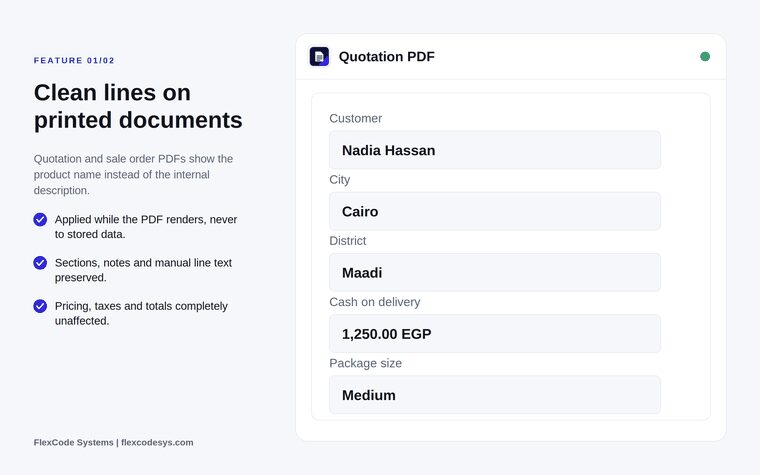This screenshot has height=475, width=760.
Task: Click the 'Quotation PDF' card title
Action: 386,57
